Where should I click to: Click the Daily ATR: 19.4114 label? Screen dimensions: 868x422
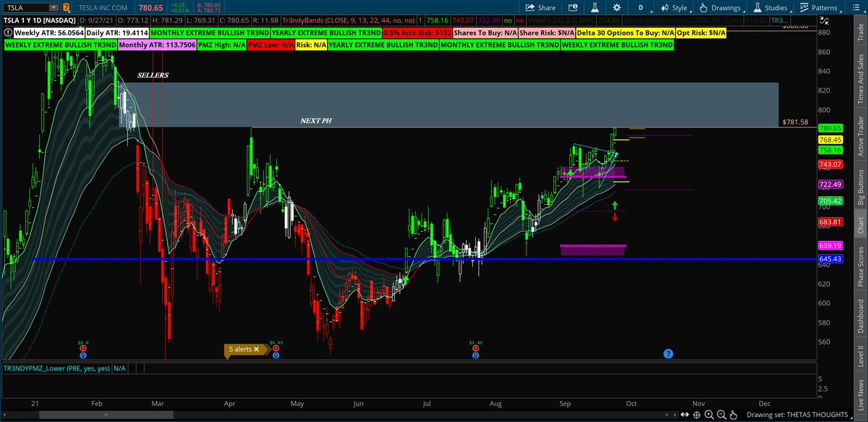pos(117,33)
